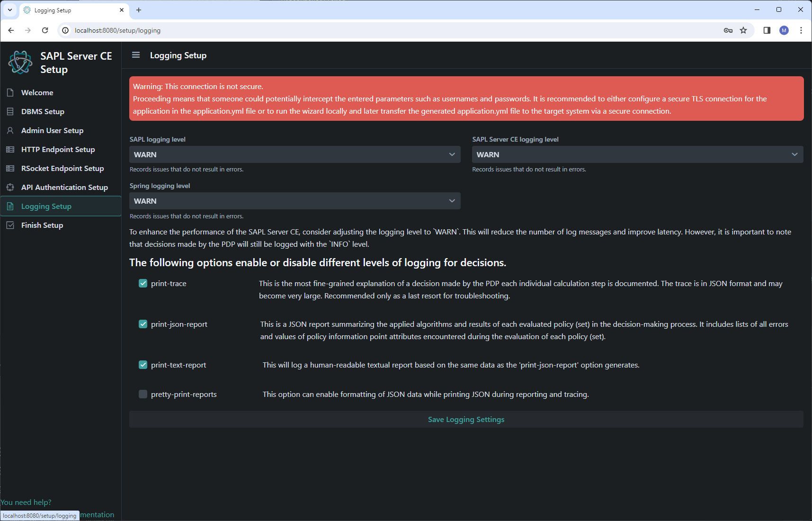The height and width of the screenshot is (521, 812).
Task: Go back using browser back arrow
Action: pyautogui.click(x=11, y=30)
